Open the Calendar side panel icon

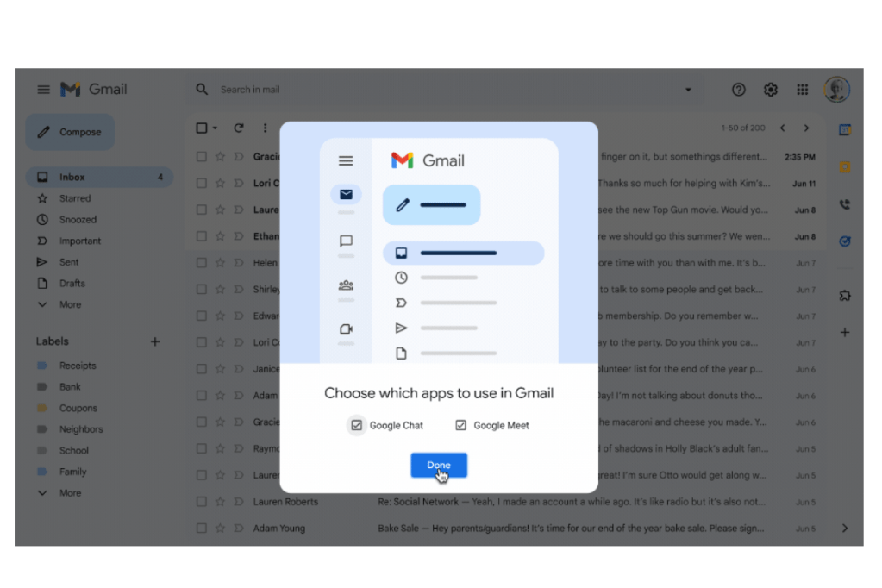[x=845, y=130]
